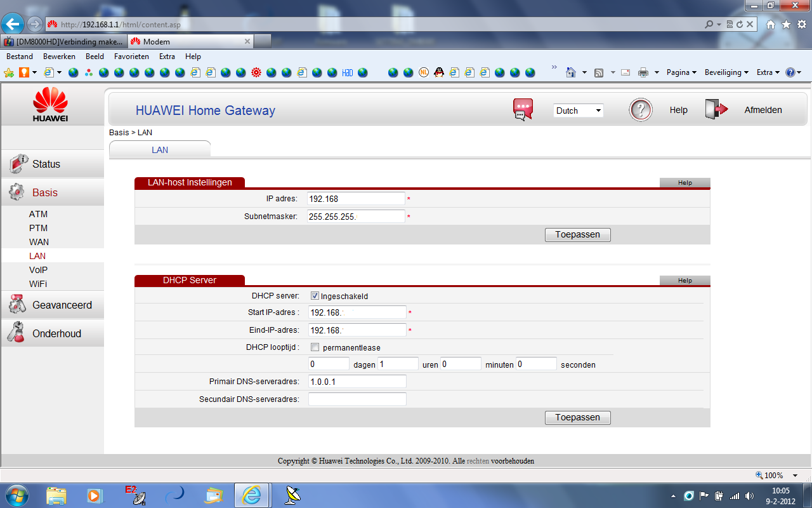Click the read mail envelope icon

(625, 72)
